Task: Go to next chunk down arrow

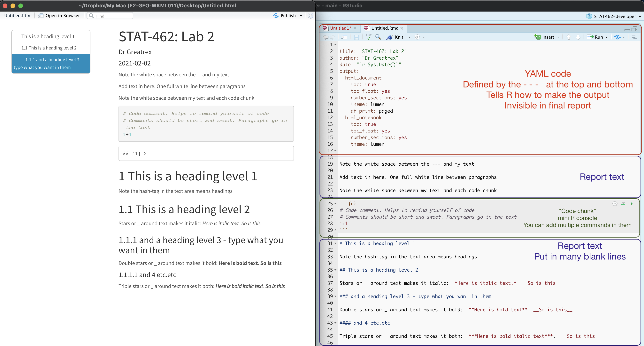Action: tap(578, 37)
